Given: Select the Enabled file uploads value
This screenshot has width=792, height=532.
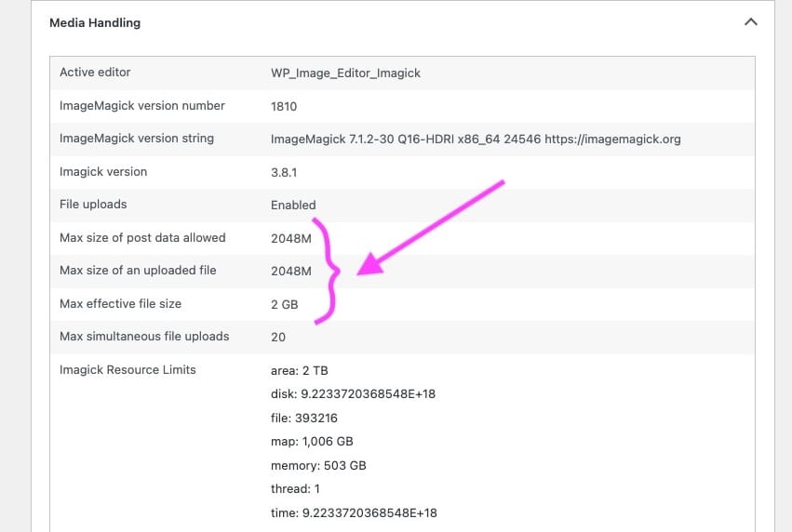Looking at the screenshot, I should [293, 206].
